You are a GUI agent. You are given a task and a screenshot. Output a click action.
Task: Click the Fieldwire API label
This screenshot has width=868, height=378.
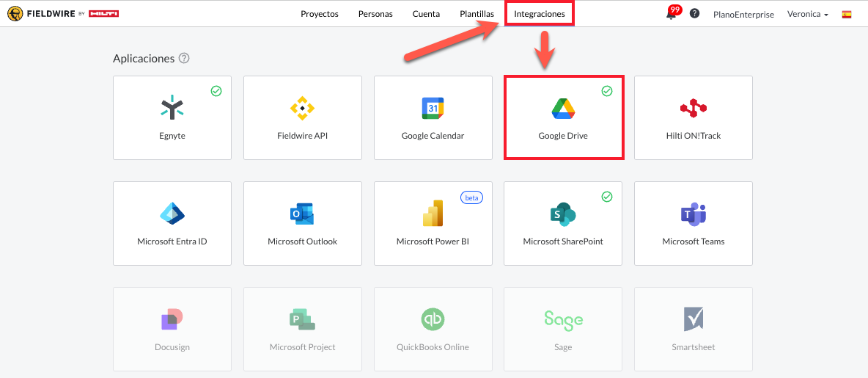pos(302,135)
